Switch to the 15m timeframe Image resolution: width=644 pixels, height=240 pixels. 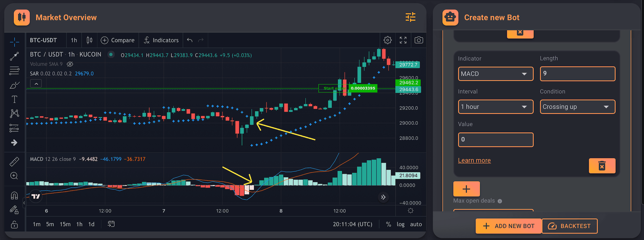[x=65, y=224]
